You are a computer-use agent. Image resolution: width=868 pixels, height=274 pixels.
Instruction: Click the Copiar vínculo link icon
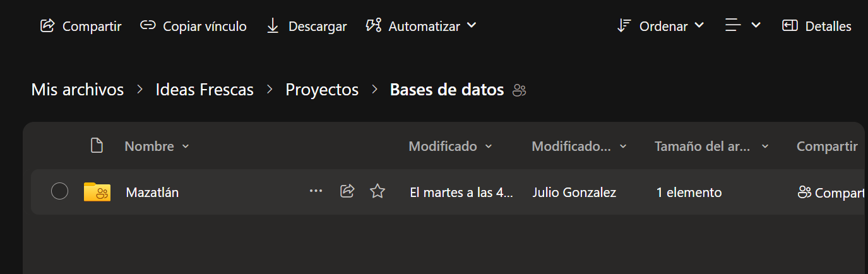click(148, 26)
